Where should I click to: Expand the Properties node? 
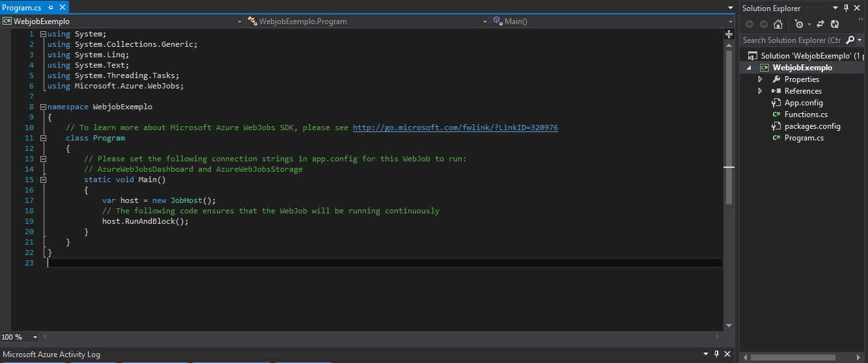(x=760, y=79)
